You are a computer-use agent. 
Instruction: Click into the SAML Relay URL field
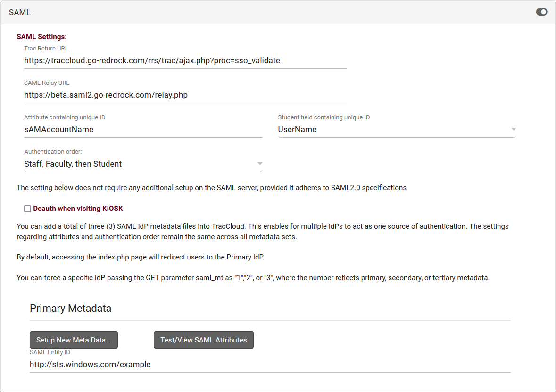185,95
